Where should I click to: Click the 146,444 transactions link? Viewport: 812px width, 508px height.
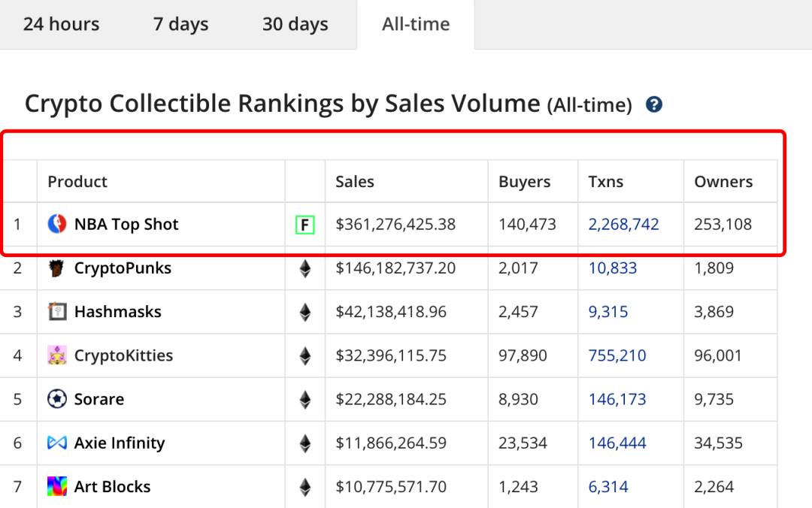point(617,443)
